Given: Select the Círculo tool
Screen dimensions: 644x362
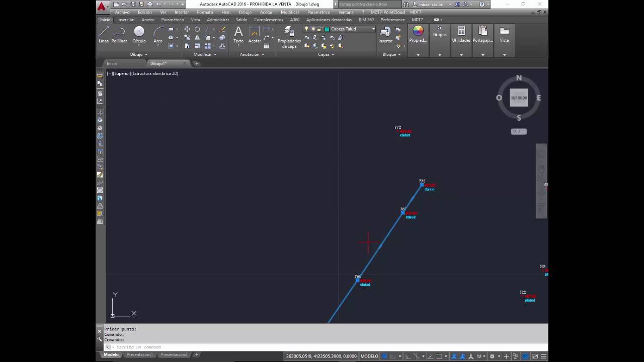Looking at the screenshot, I should [139, 35].
